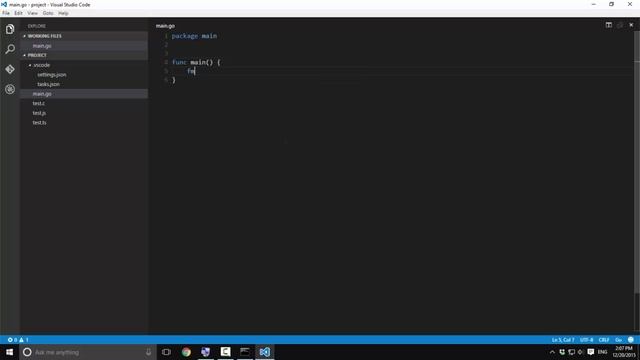
Task: Open the Windows Start menu
Action: (9, 352)
